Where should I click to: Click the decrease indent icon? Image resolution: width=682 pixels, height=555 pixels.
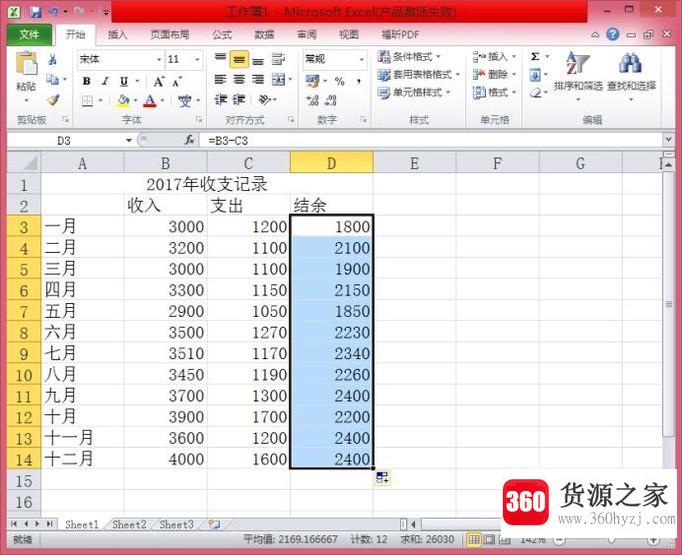coord(221,100)
